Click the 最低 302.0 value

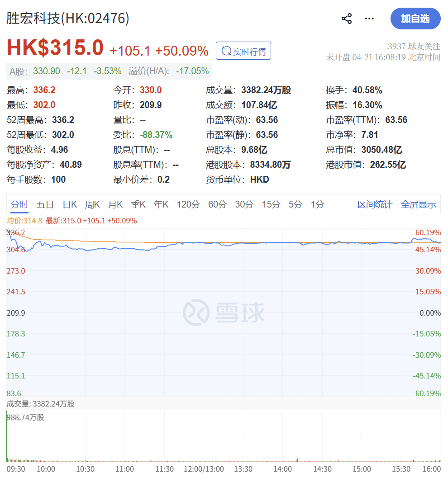(x=44, y=105)
